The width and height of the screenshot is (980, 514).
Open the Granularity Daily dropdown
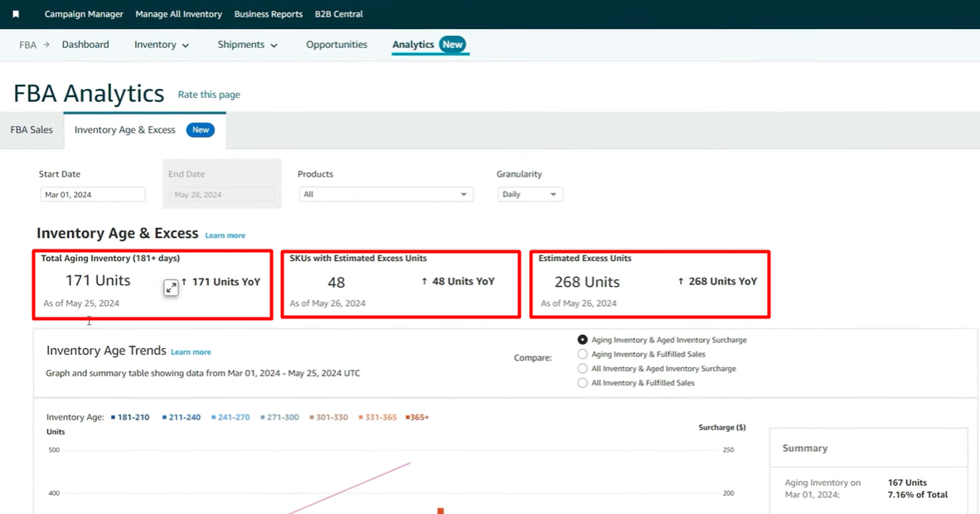(530, 195)
